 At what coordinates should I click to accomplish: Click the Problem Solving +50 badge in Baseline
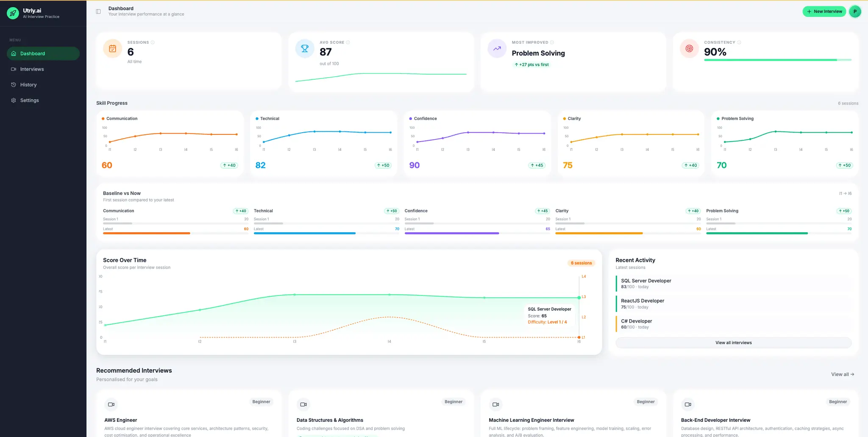pos(844,211)
